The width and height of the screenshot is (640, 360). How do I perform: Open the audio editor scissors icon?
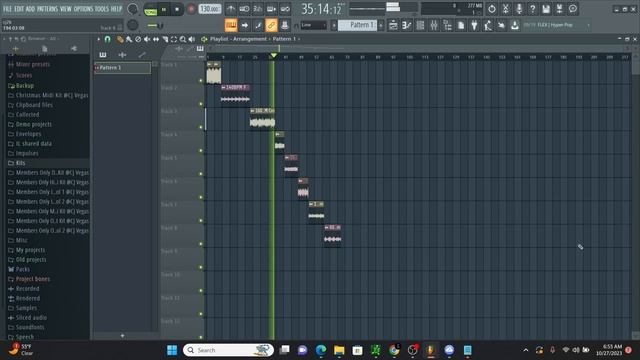505,9
